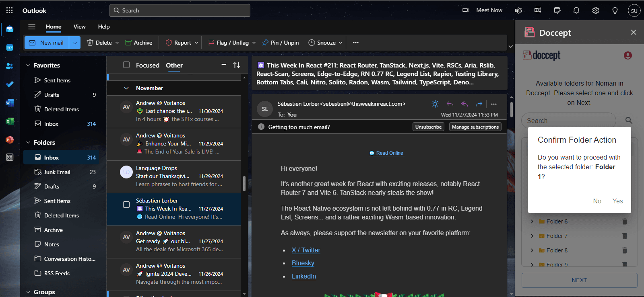644x297 pixels.
Task: Delete Folder 6 with its trash icon
Action: click(625, 221)
